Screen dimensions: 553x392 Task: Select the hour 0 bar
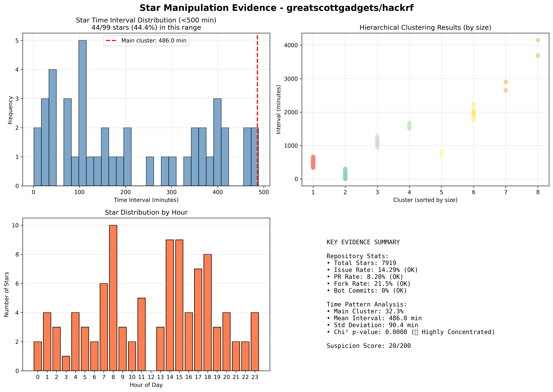(38, 356)
